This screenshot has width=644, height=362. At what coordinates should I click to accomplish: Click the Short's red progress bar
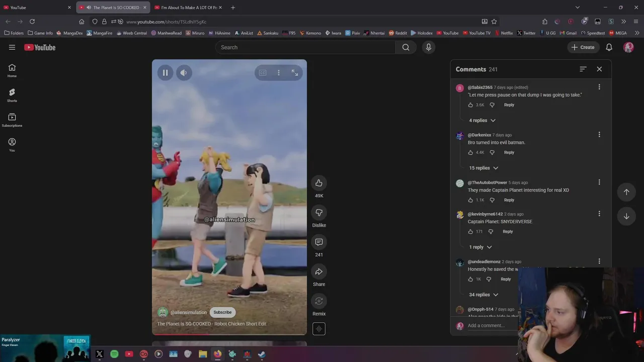(x=180, y=334)
